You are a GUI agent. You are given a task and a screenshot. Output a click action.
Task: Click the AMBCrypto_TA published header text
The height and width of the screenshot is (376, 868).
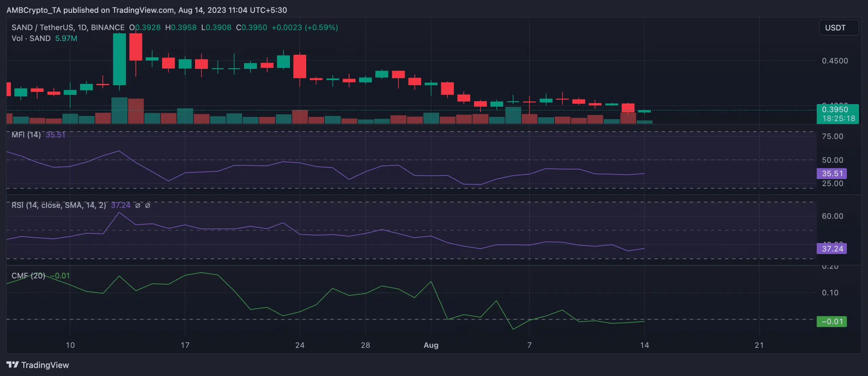click(x=146, y=10)
